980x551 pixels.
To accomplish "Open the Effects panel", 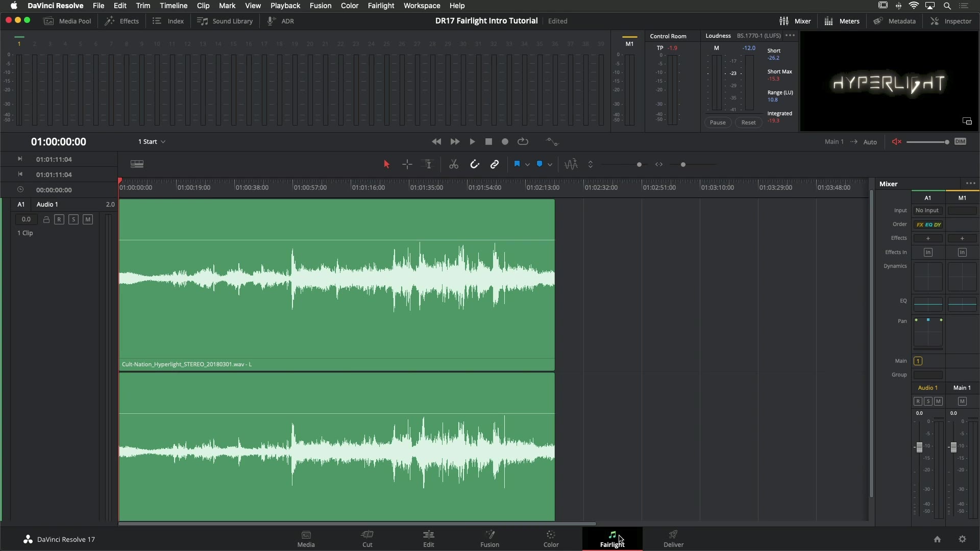I will [122, 21].
